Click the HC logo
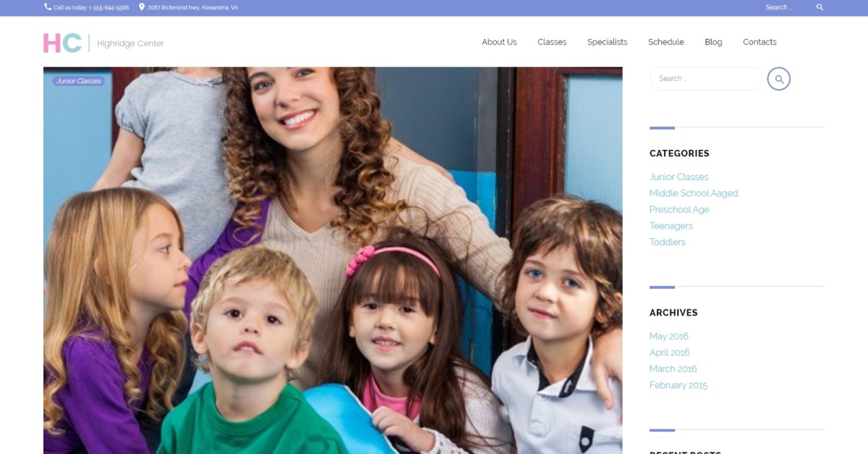Image resolution: width=868 pixels, height=454 pixels. coord(62,43)
